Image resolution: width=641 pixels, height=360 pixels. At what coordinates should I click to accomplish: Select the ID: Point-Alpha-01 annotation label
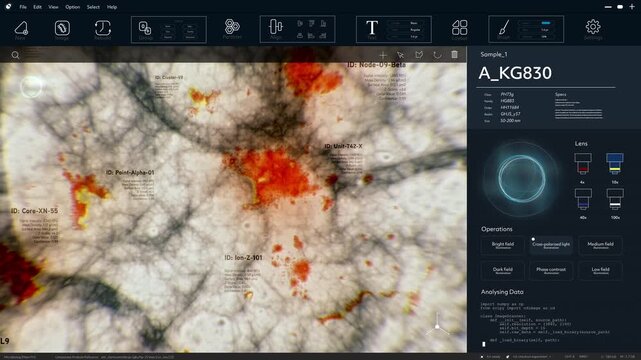130,172
